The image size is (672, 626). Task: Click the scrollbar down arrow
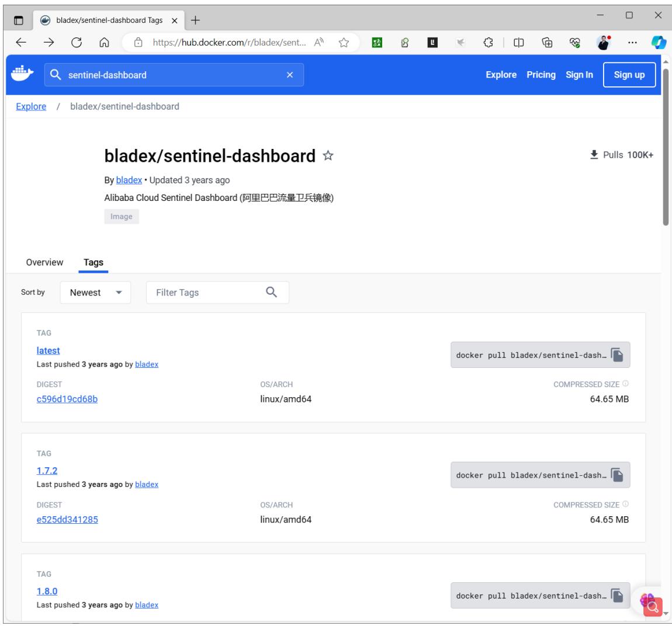(666, 614)
